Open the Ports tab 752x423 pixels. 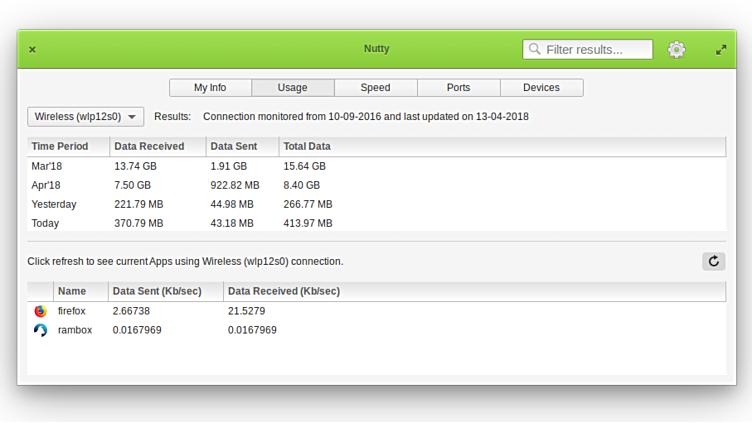click(x=458, y=88)
